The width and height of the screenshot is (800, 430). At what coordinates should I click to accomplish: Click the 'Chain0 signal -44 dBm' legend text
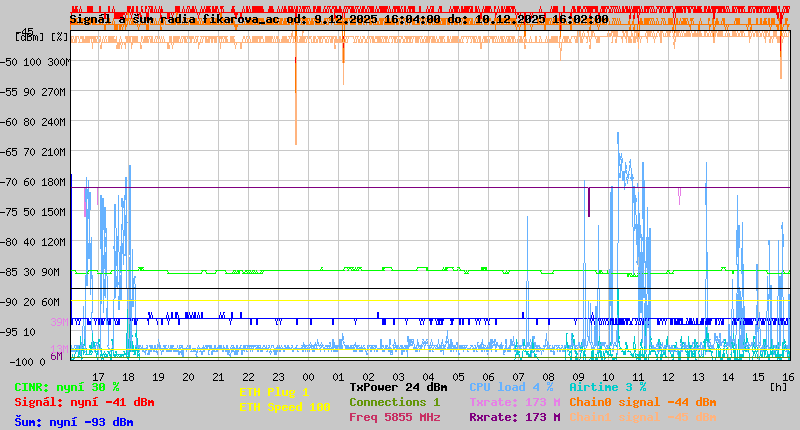coord(643,402)
